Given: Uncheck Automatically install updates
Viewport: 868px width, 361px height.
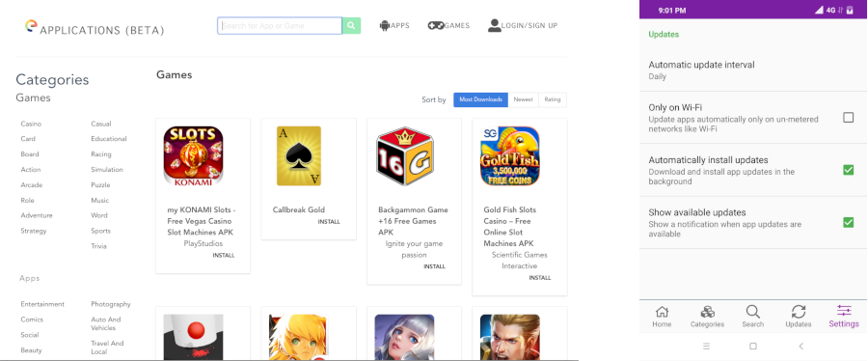Looking at the screenshot, I should point(848,170).
